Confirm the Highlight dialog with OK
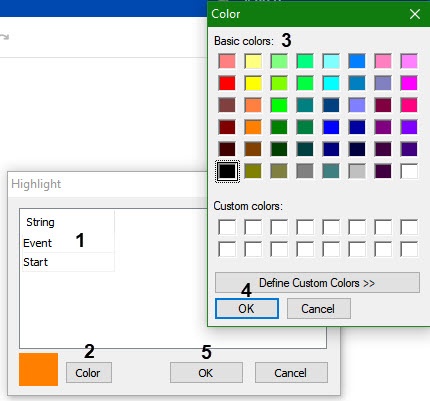The width and height of the screenshot is (430, 401). (206, 373)
